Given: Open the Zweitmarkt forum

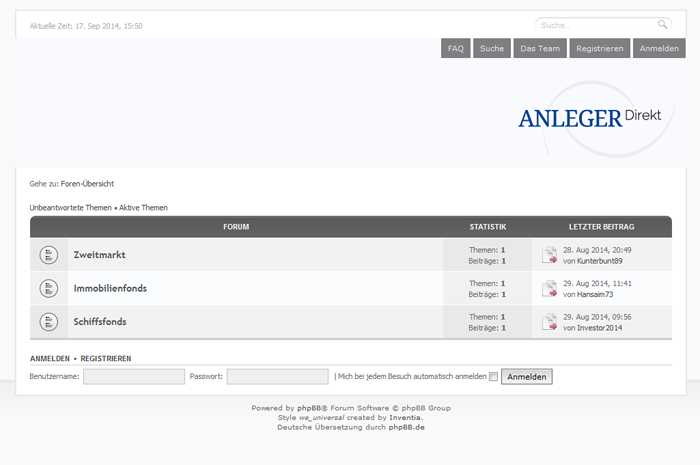Looking at the screenshot, I should (x=100, y=255).
